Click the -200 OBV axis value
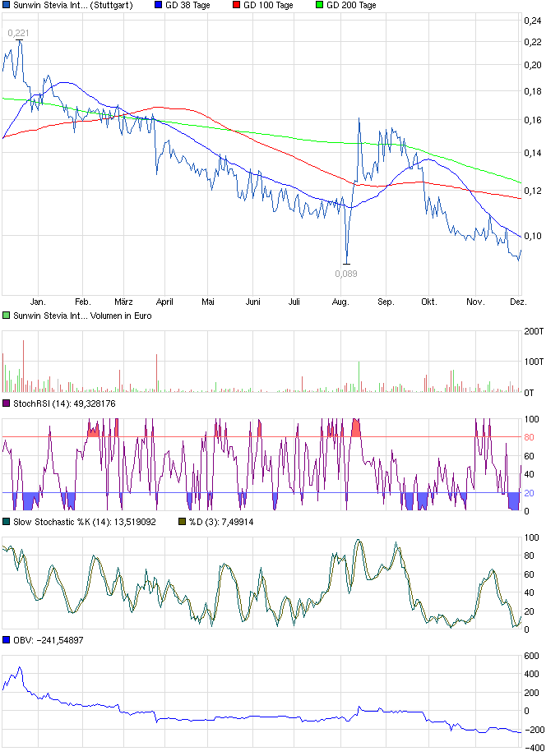560x756 pixels. (x=534, y=730)
